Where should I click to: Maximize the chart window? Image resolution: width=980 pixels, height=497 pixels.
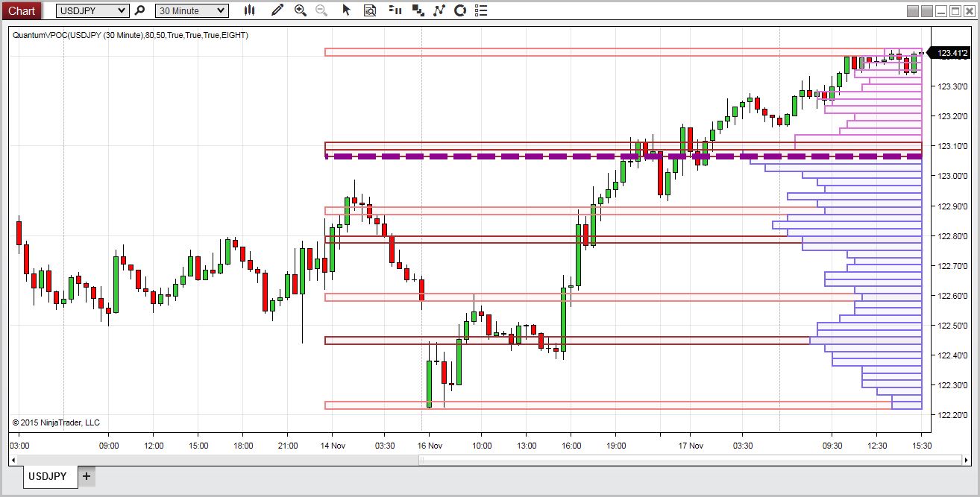pos(955,11)
